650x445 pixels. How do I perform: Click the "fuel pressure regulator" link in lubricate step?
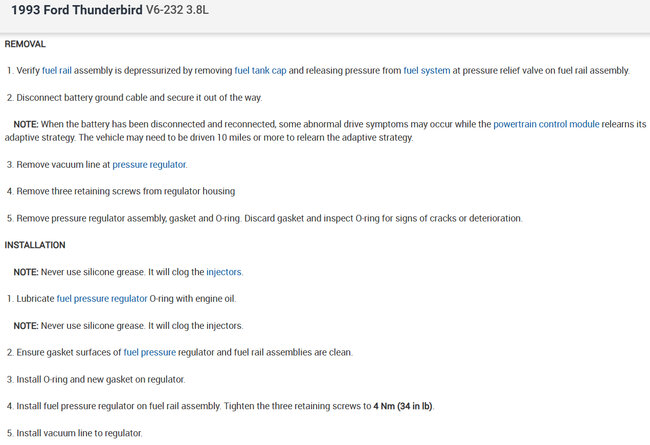pyautogui.click(x=101, y=298)
